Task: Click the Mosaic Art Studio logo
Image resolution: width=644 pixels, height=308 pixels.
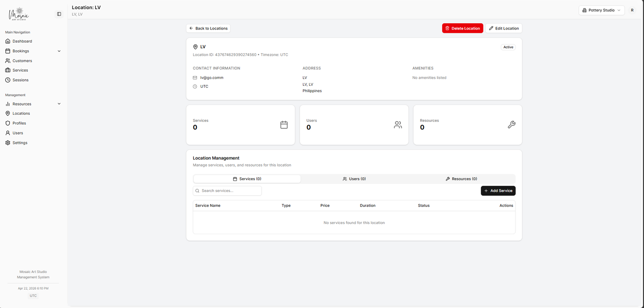Action: click(x=19, y=14)
